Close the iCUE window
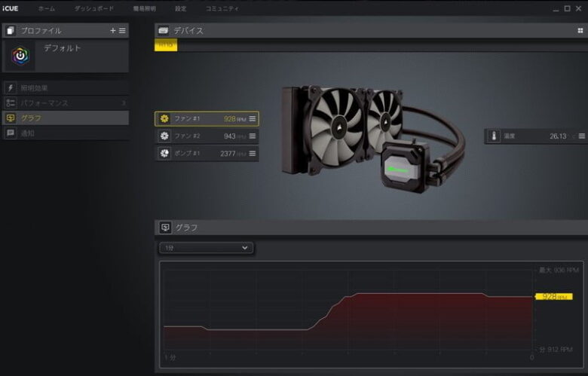Viewport: 588px width, 376px height. [579, 8]
